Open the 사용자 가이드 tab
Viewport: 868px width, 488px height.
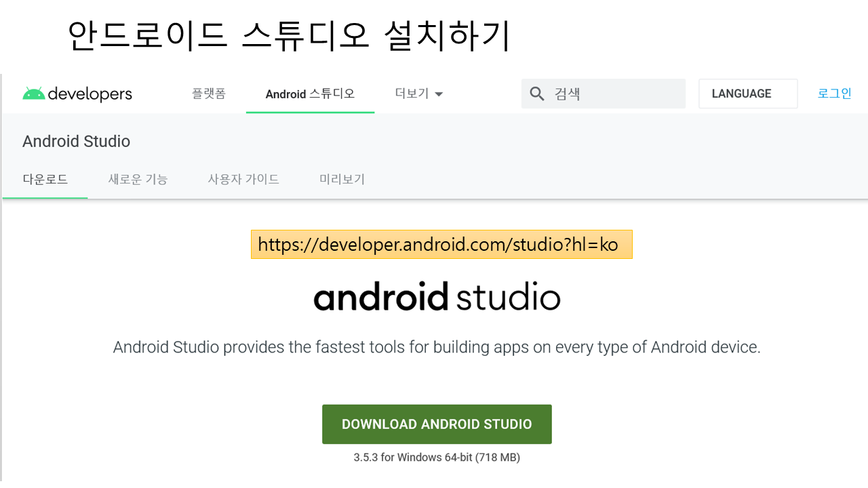[x=243, y=180]
